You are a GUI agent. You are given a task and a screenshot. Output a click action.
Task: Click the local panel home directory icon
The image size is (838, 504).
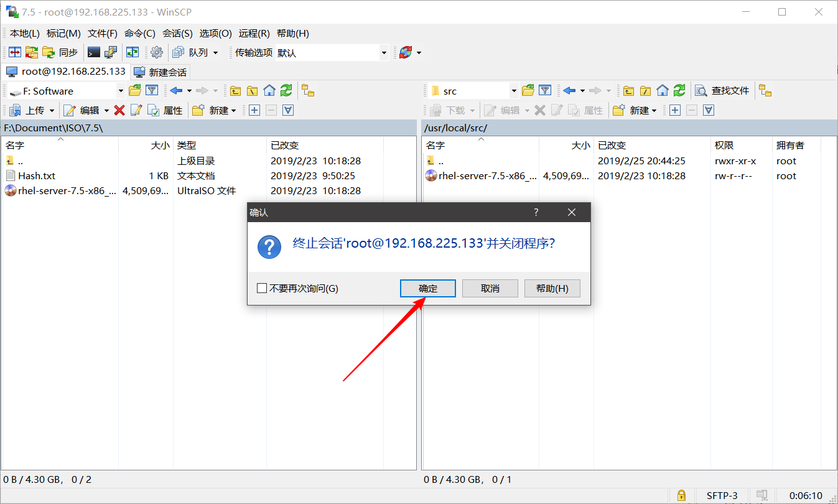tap(269, 91)
